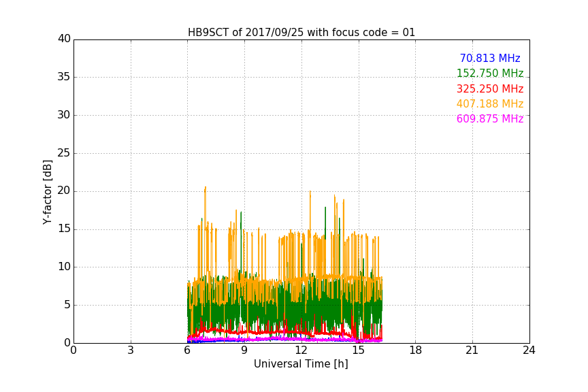This screenshot has height=392, width=588.
Task: Click the y-axis tick label 25
Action: pyautogui.click(x=64, y=152)
